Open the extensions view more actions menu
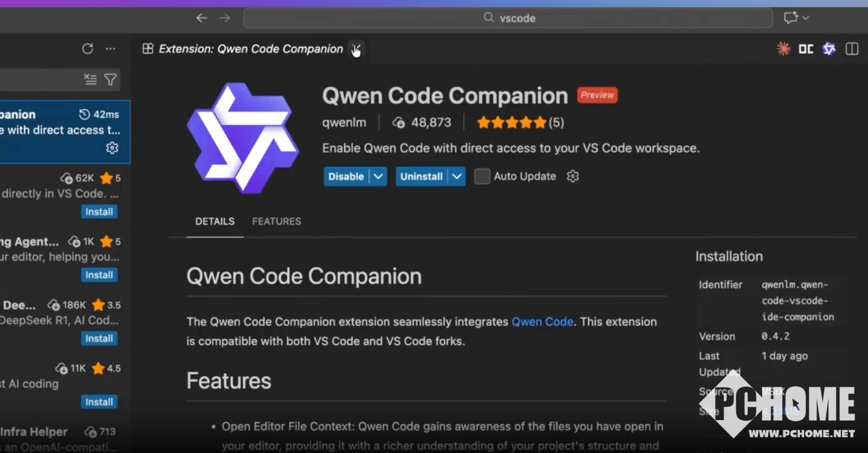This screenshot has width=868, height=453. pos(110,49)
